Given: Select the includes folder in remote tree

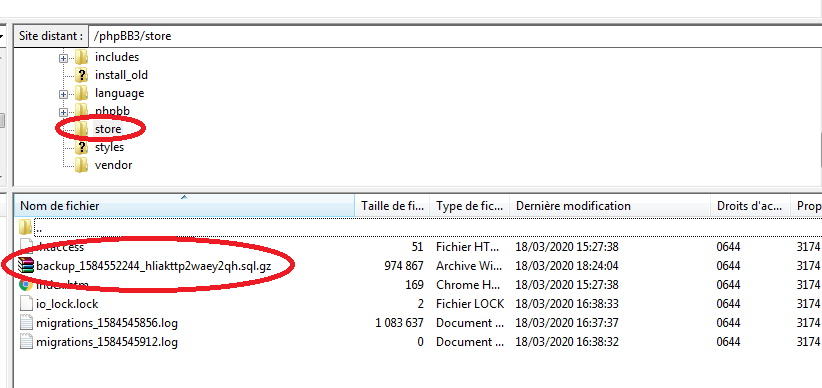Looking at the screenshot, I should tap(116, 57).
